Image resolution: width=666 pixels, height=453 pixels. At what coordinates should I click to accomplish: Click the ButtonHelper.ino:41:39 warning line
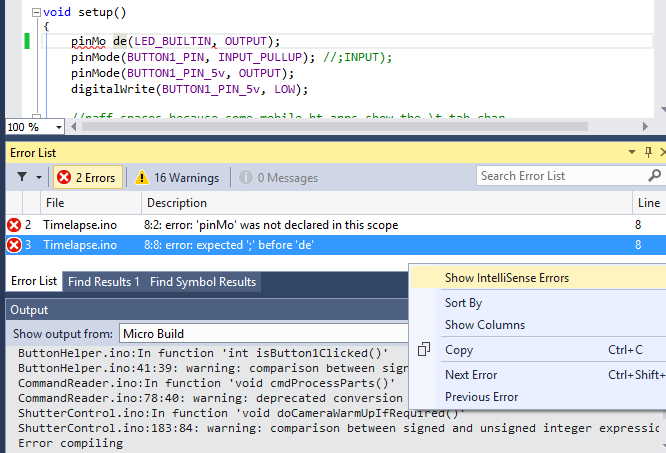[212, 368]
